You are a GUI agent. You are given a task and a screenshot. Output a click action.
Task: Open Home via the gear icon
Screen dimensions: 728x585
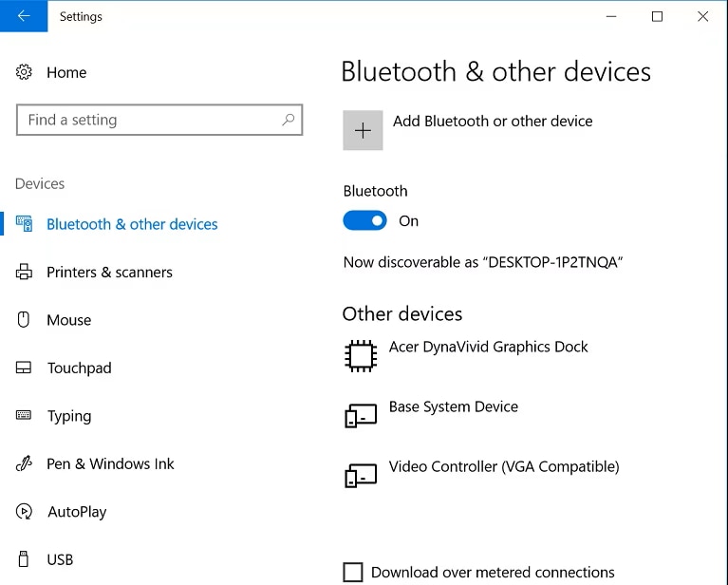point(24,72)
